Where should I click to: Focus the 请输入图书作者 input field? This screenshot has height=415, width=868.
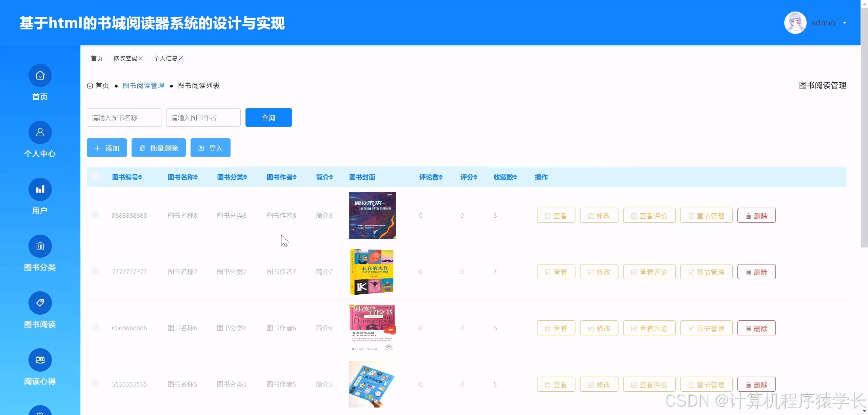coord(203,117)
